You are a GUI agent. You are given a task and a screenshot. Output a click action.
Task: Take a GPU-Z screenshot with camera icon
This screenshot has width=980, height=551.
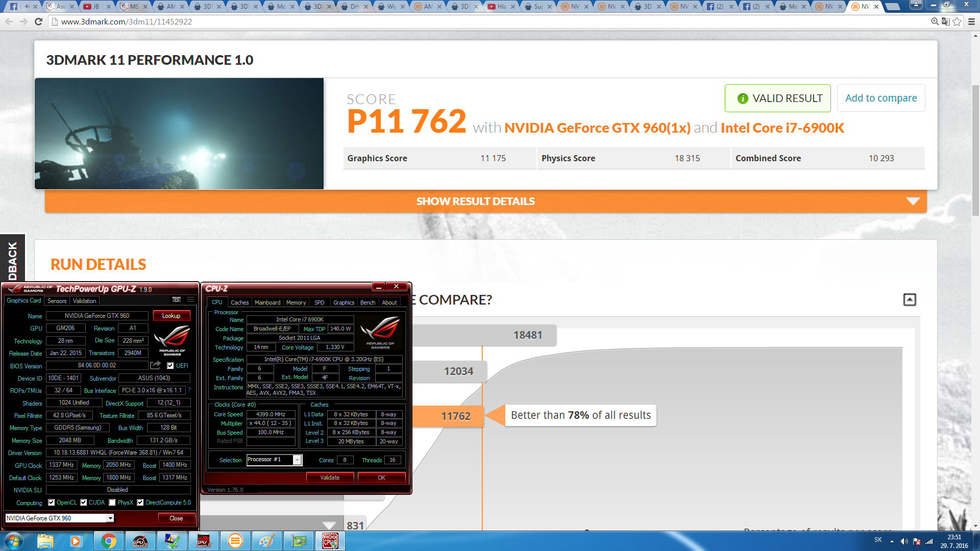[x=177, y=300]
